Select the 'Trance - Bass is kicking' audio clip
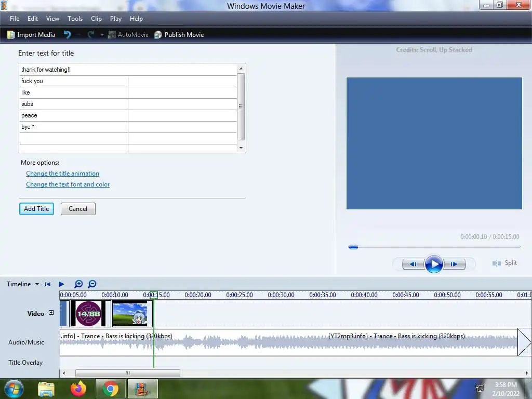Image resolution: width=532 pixels, height=399 pixels. coord(289,342)
